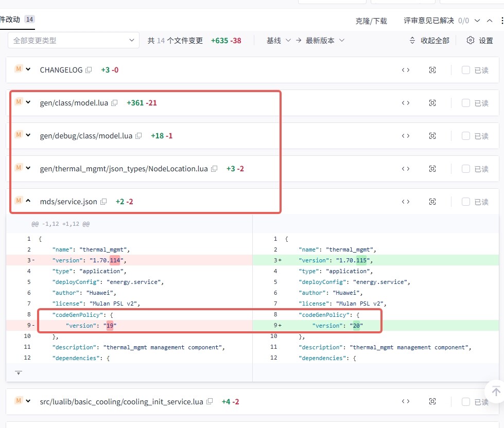Click the hunk header @@ -1,12 +1,12 @@

[x=60, y=224]
